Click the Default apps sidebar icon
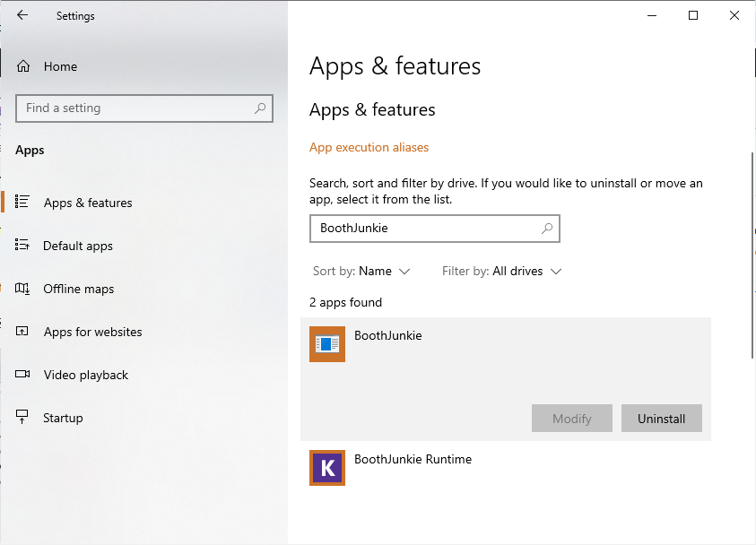This screenshot has width=756, height=545. point(22,245)
